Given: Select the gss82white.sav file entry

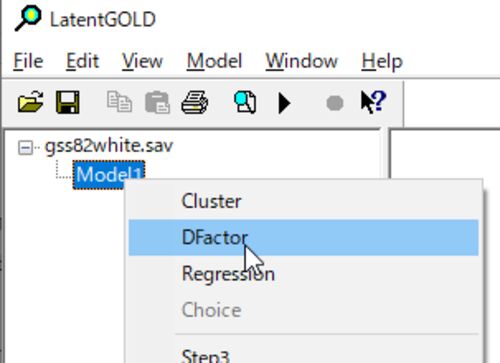Looking at the screenshot, I should point(109,146).
